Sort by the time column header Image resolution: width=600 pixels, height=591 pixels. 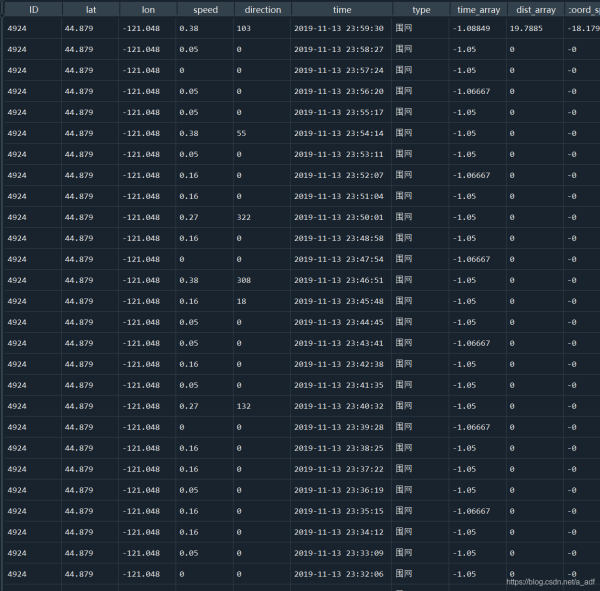(x=342, y=9)
